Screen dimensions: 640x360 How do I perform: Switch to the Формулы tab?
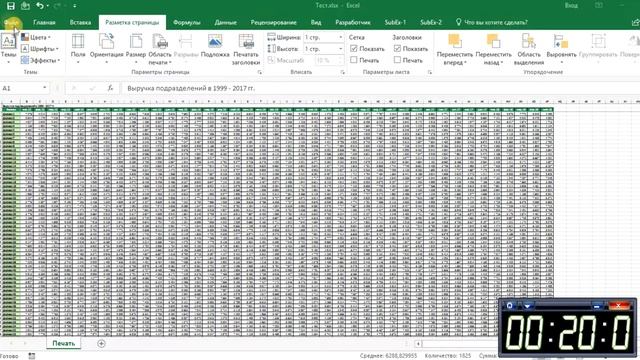(187, 22)
